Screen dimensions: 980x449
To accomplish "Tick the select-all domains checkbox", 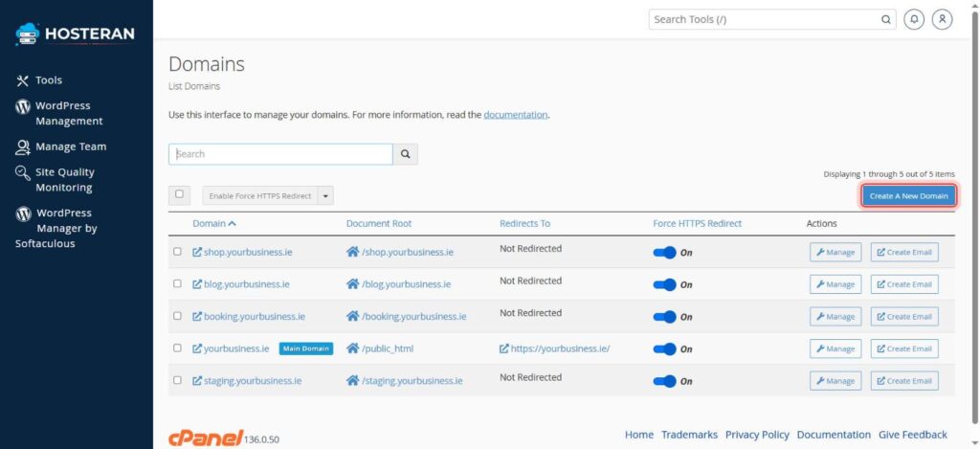I will point(179,194).
